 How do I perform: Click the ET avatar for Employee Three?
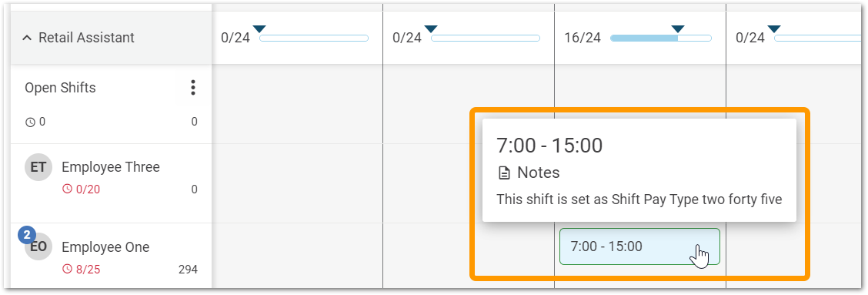(38, 167)
